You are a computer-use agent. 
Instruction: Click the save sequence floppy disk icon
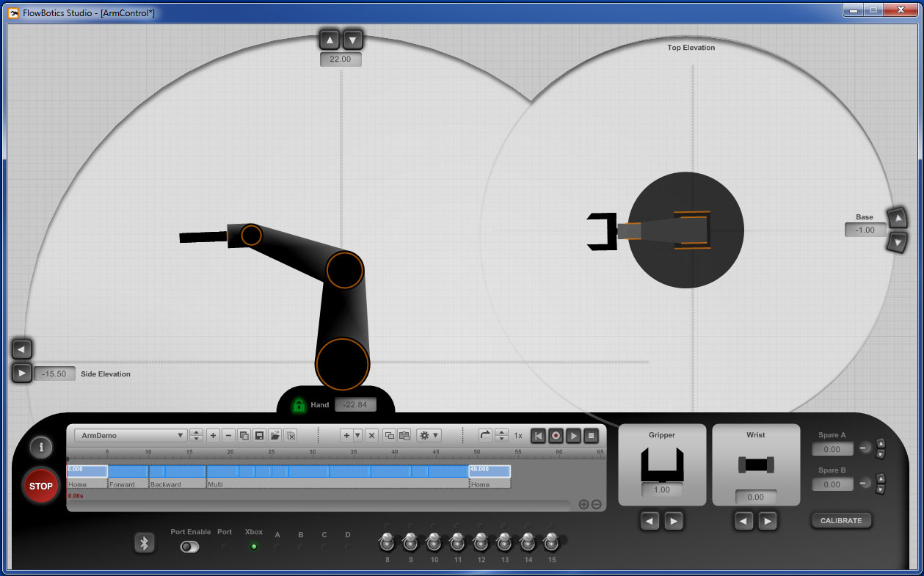pyautogui.click(x=259, y=435)
